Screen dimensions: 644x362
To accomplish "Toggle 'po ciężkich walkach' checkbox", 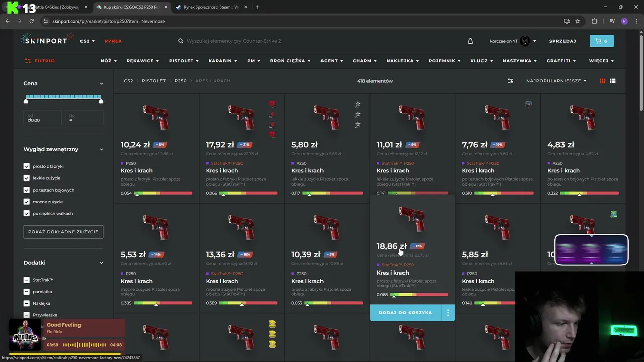I will (x=27, y=213).
